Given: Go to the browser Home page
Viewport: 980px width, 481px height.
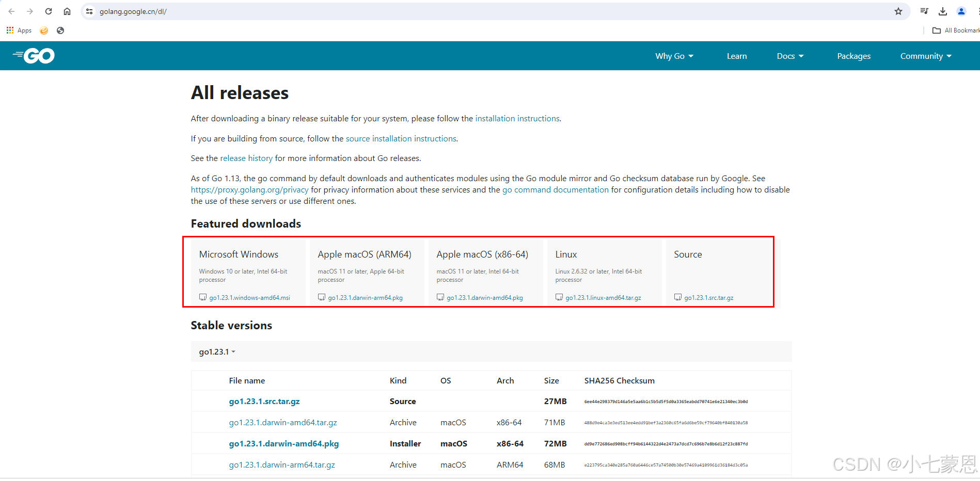Looking at the screenshot, I should pyautogui.click(x=67, y=11).
